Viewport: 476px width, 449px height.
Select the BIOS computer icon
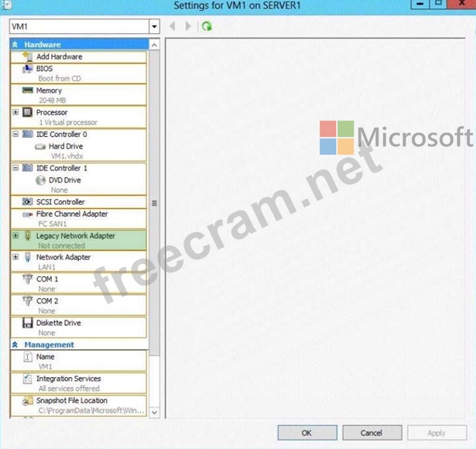pyautogui.click(x=27, y=69)
